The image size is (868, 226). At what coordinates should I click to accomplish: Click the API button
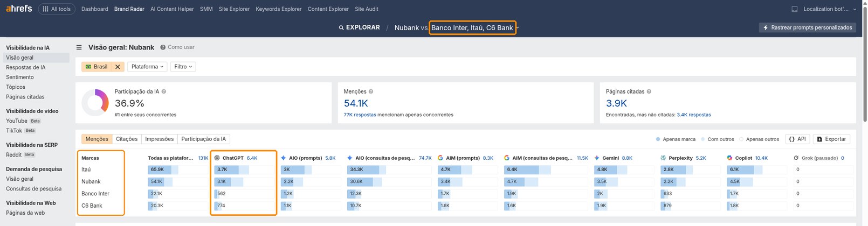797,139
